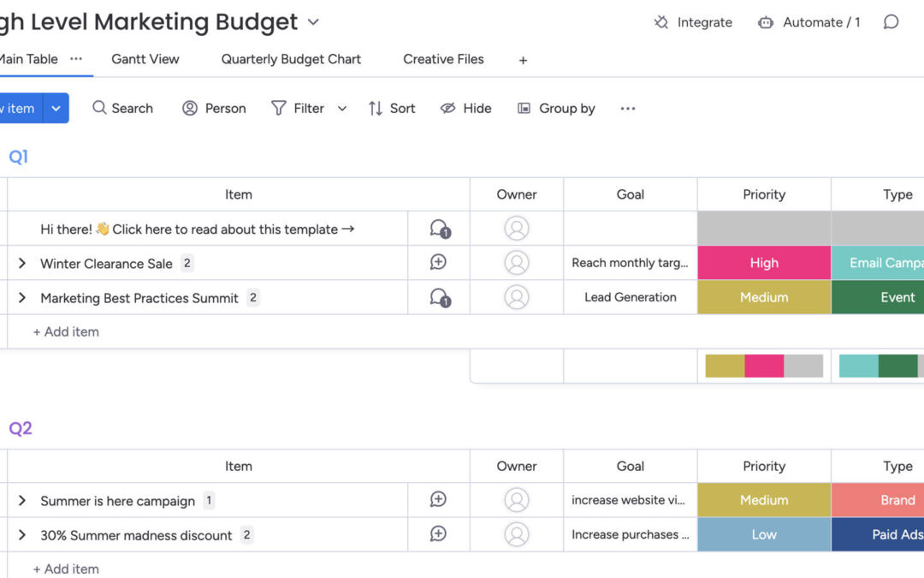Click the Person filter icon

(x=190, y=108)
